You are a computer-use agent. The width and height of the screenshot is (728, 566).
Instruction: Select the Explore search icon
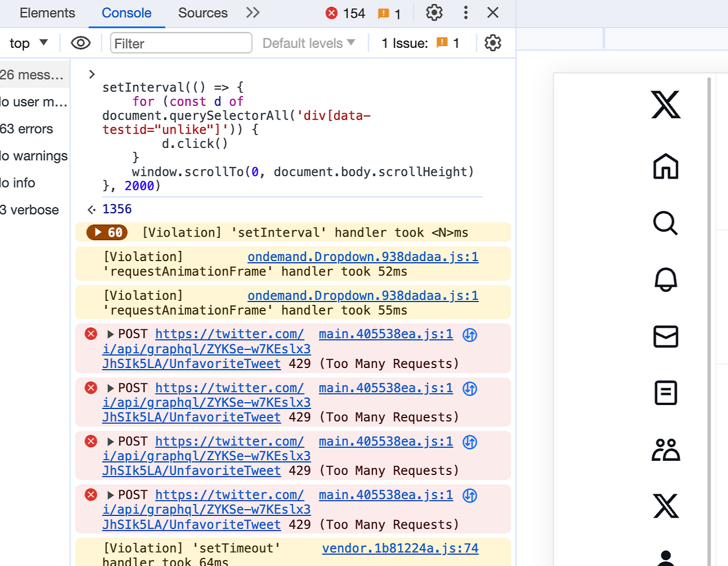665,224
